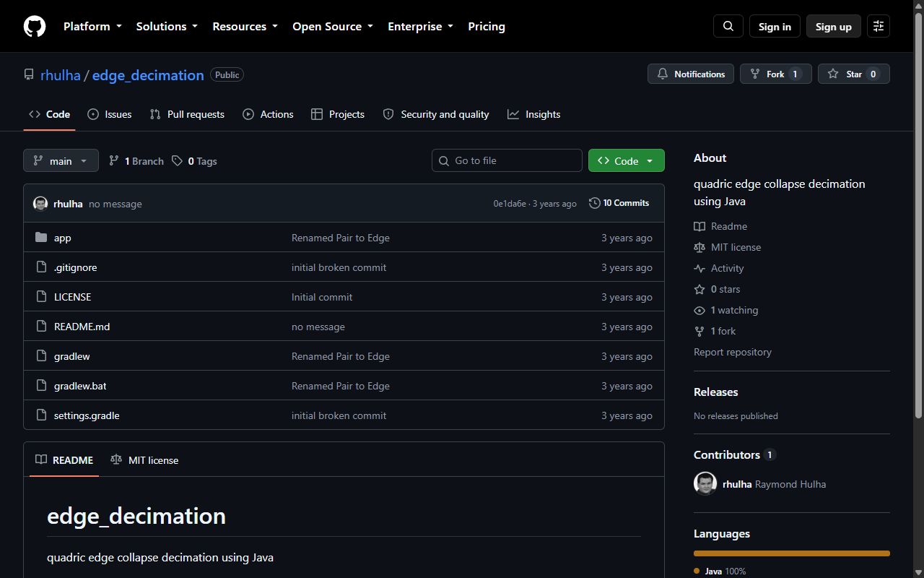Click the repository icon before rhulha
The width and height of the screenshot is (924, 578).
pos(29,74)
